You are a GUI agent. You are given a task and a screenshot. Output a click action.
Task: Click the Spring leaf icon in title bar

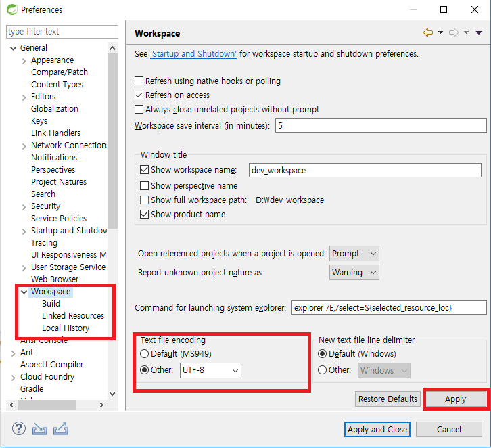(12, 9)
